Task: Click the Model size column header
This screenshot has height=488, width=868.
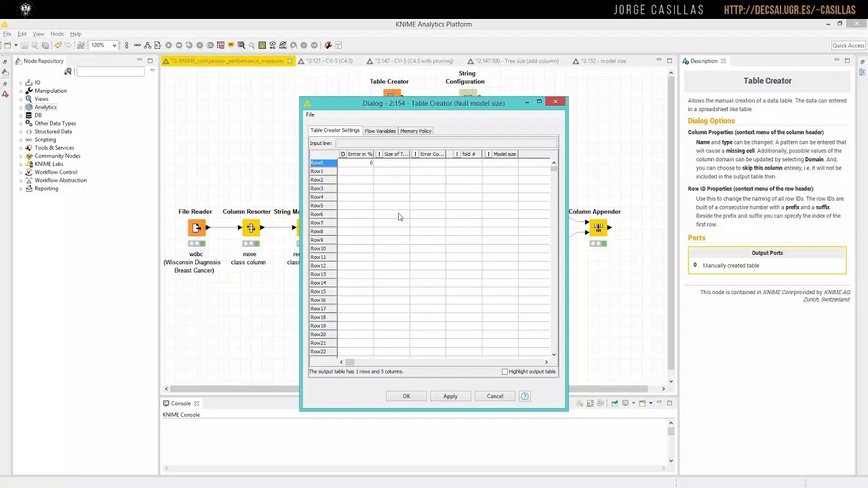Action: (501, 154)
